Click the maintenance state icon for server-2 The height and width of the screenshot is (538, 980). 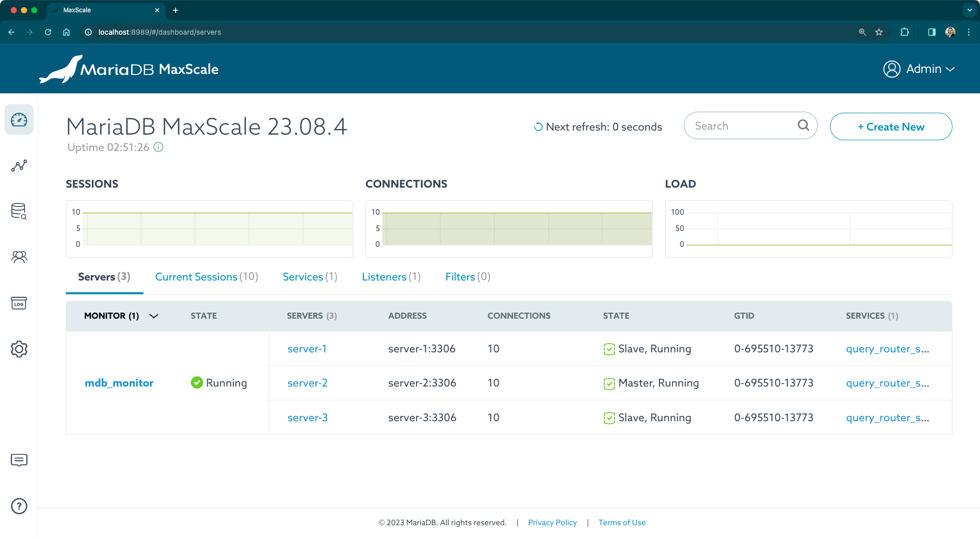[x=609, y=382]
